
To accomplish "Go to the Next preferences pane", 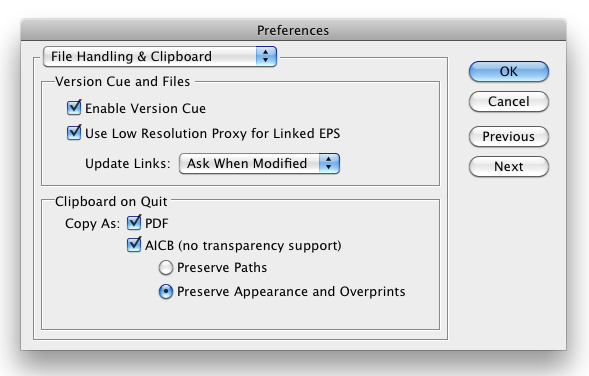I will click(509, 166).
